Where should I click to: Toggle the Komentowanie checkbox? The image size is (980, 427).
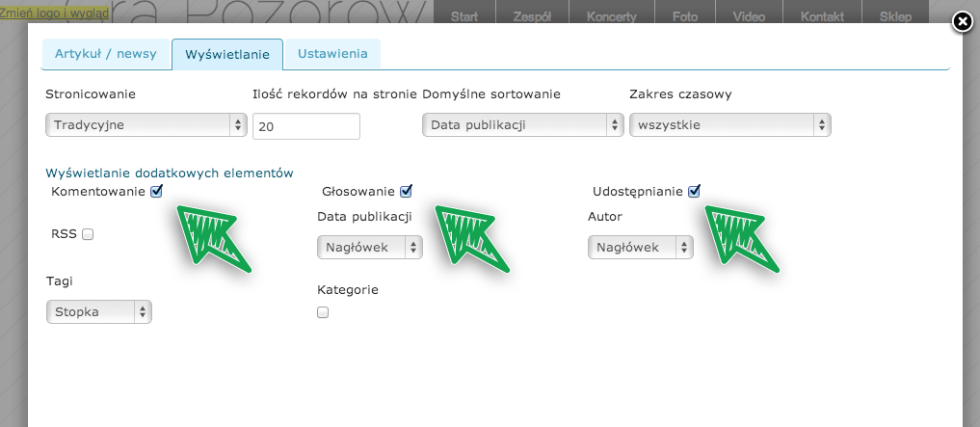tap(156, 192)
